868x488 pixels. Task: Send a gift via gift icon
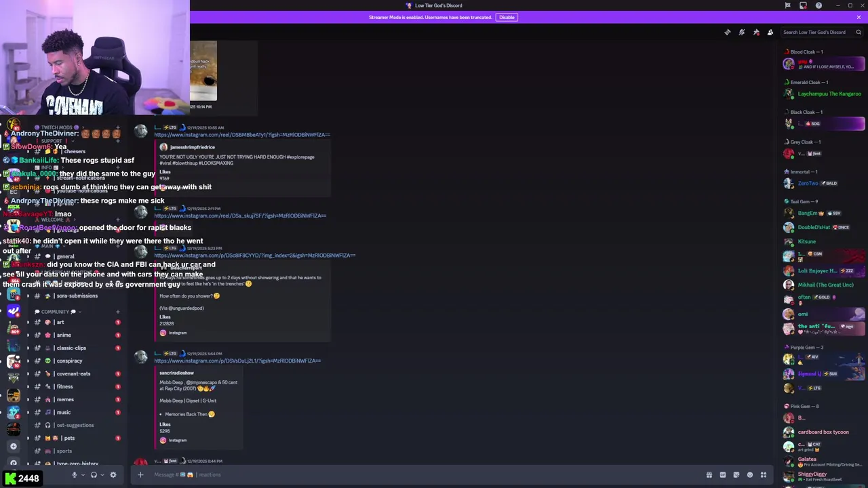pos(709,474)
